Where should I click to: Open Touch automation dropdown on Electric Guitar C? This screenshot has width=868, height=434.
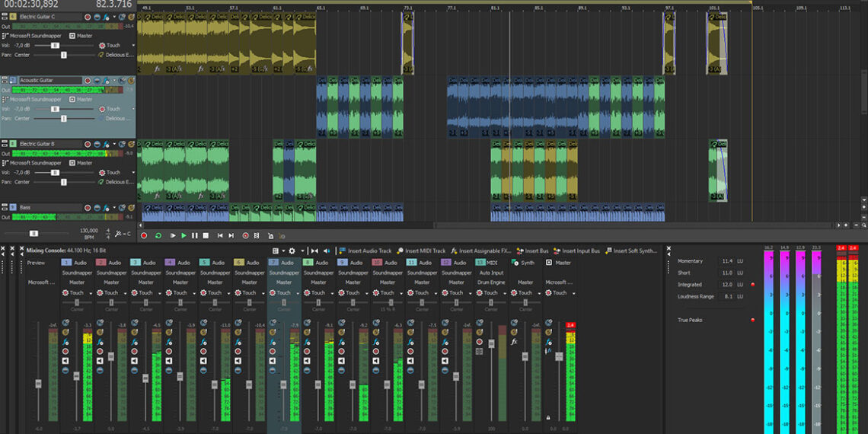pyautogui.click(x=133, y=45)
